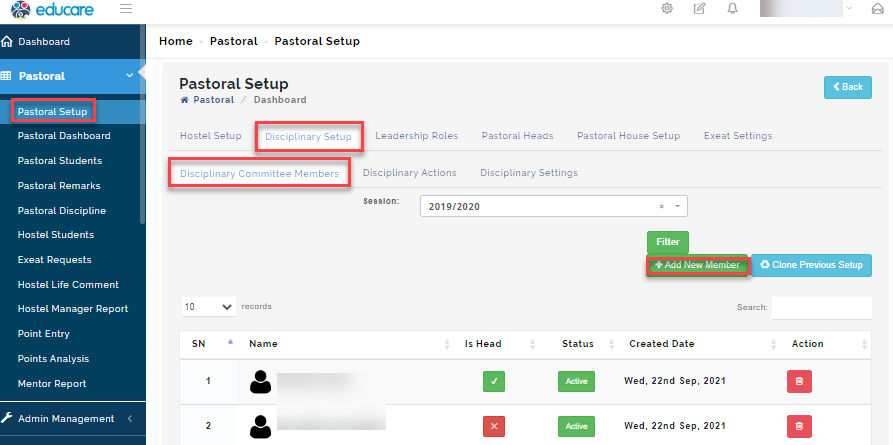Open Point Entry in sidebar
The height and width of the screenshot is (445, 893).
[43, 334]
